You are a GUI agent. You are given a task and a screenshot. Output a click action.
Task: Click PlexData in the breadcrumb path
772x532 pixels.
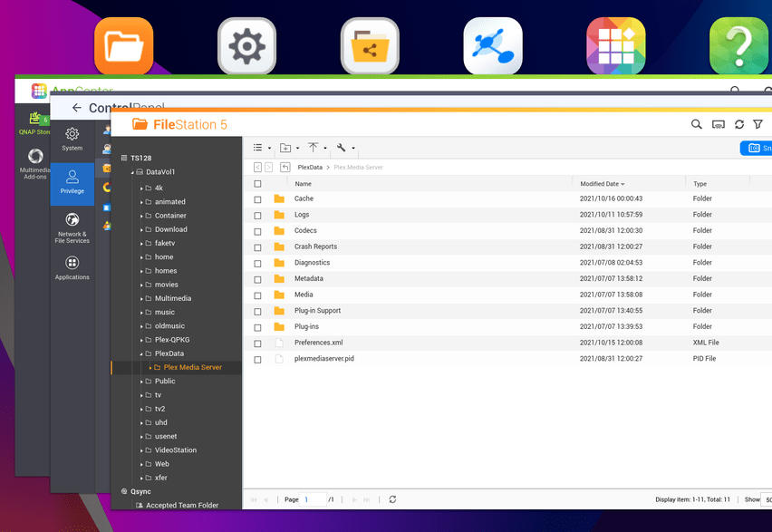(x=310, y=168)
